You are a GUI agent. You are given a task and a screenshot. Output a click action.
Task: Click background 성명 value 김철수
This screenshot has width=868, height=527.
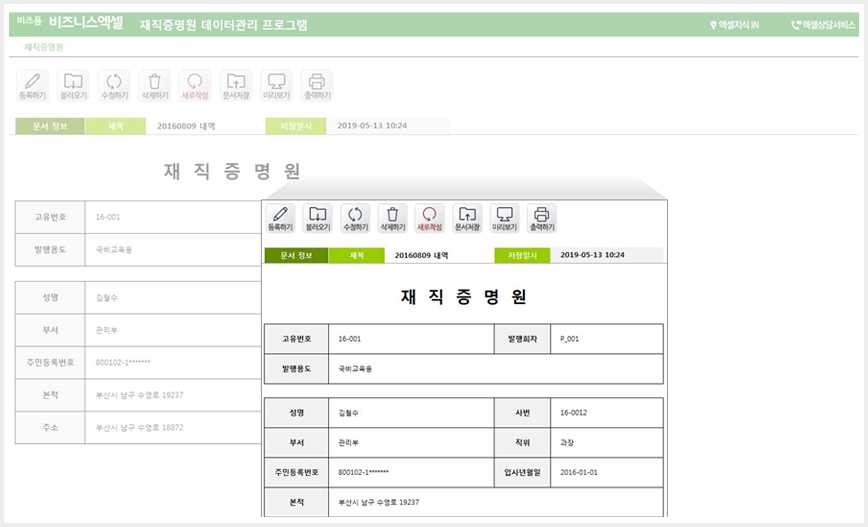coord(106,298)
